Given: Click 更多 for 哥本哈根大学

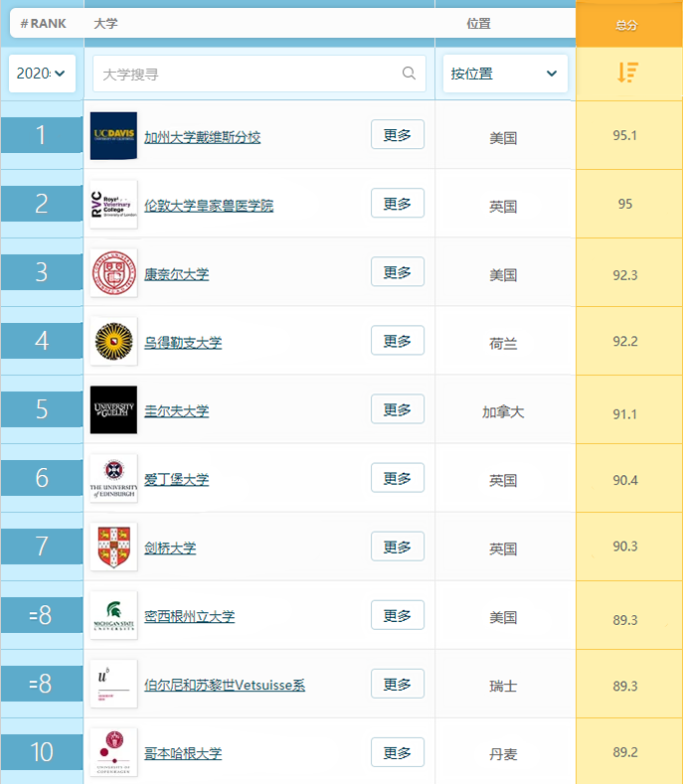Looking at the screenshot, I should [398, 752].
